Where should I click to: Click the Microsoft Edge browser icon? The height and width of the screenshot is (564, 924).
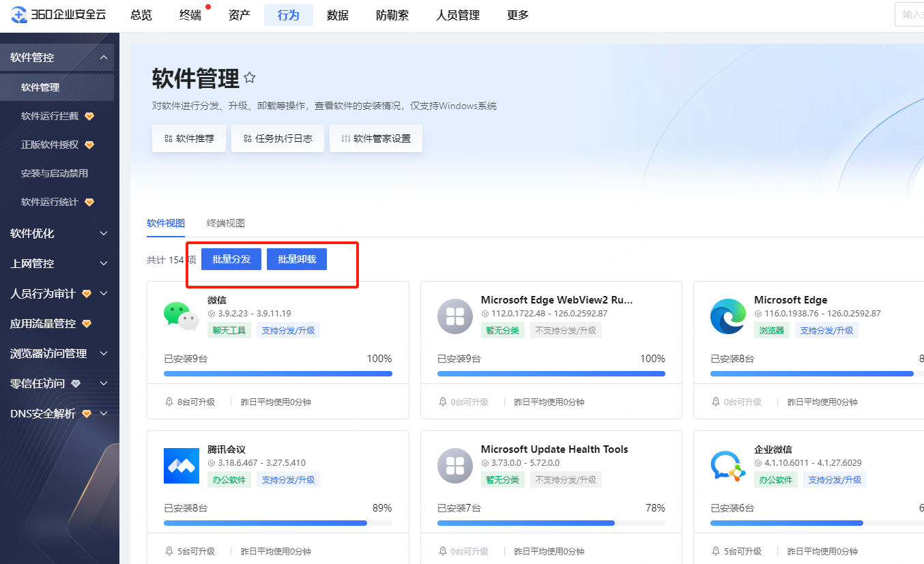click(728, 316)
